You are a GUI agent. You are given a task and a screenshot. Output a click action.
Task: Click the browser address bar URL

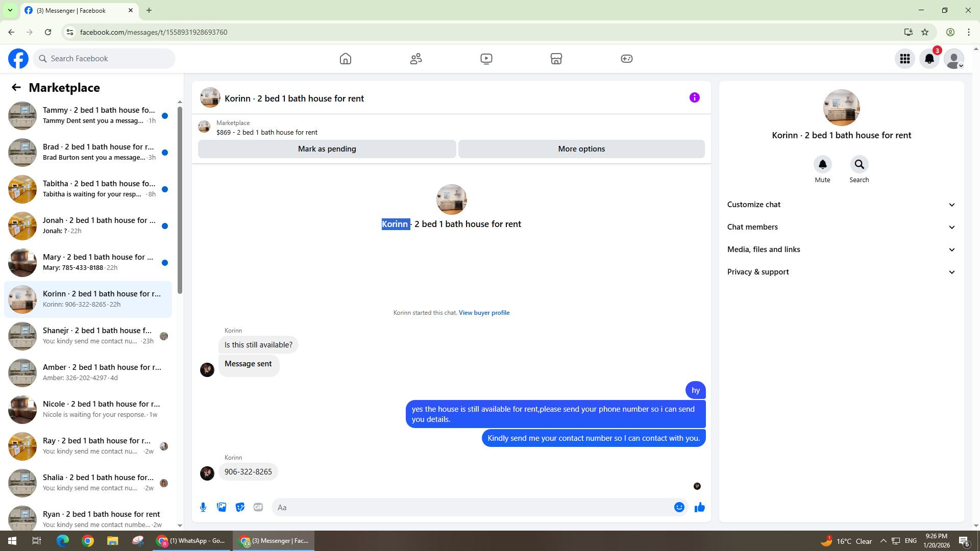[154, 32]
